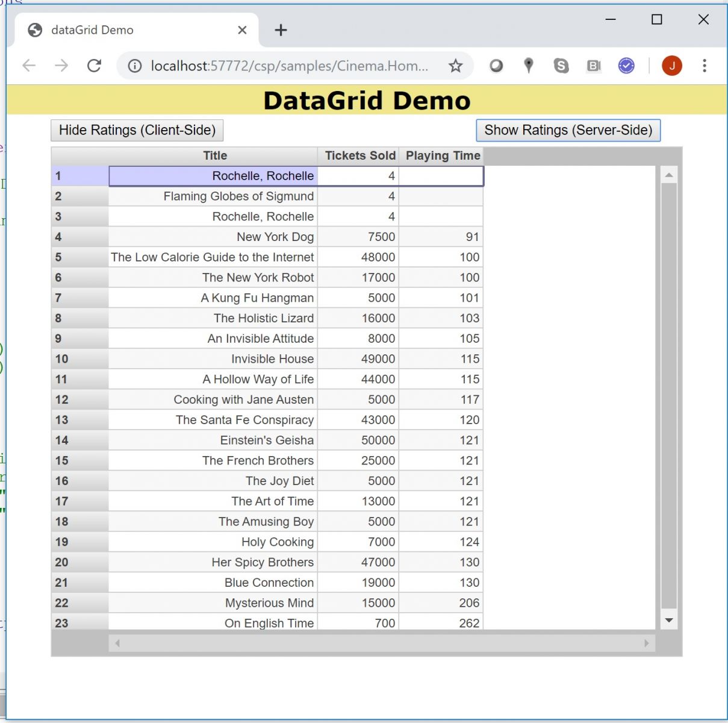Image resolution: width=728 pixels, height=723 pixels.
Task: Open the map pin extension icon
Action: 529,66
